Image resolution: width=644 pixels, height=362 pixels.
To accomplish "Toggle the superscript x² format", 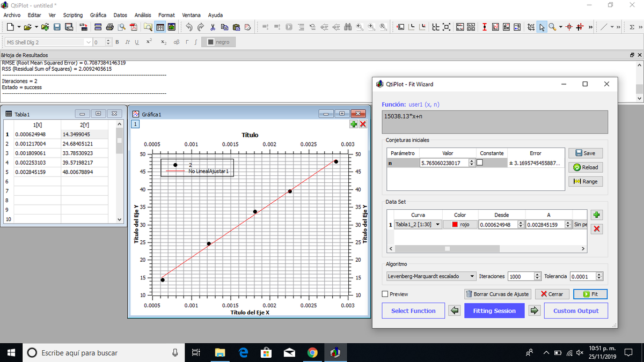I will [x=149, y=41].
